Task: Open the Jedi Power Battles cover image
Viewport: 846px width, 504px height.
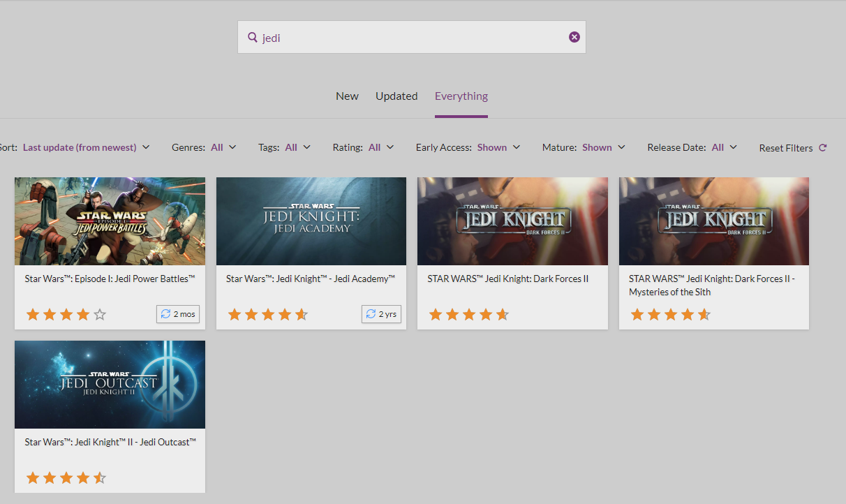Action: [x=110, y=221]
